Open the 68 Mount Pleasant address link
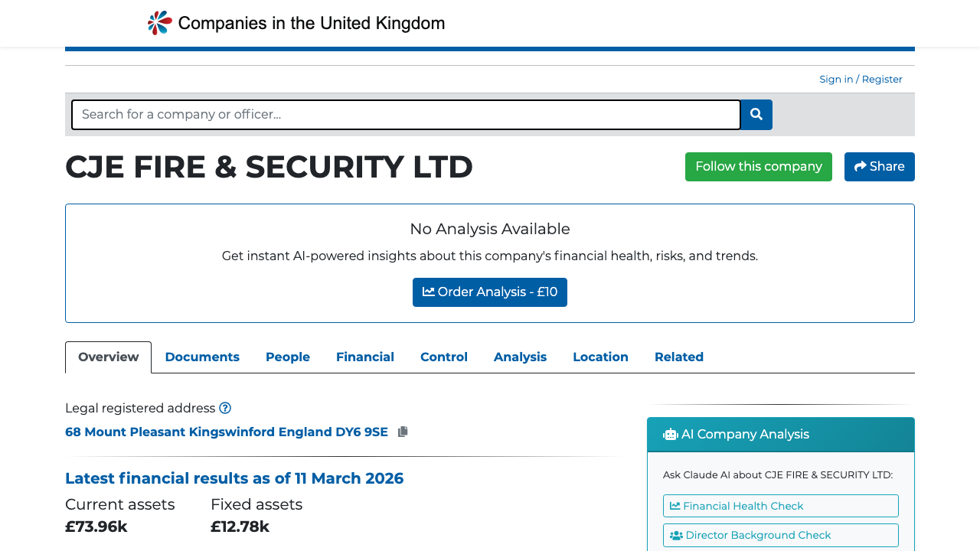This screenshot has width=980, height=551. point(226,432)
